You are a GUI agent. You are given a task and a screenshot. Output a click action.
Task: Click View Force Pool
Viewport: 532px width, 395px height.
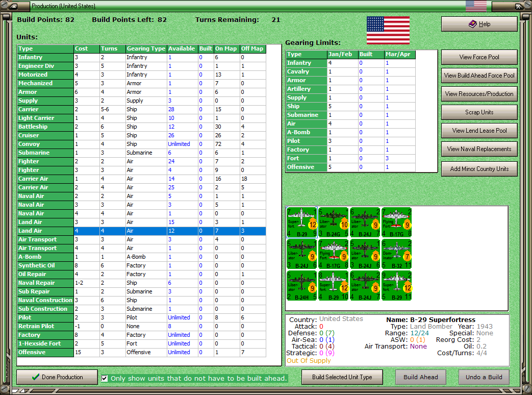point(479,57)
